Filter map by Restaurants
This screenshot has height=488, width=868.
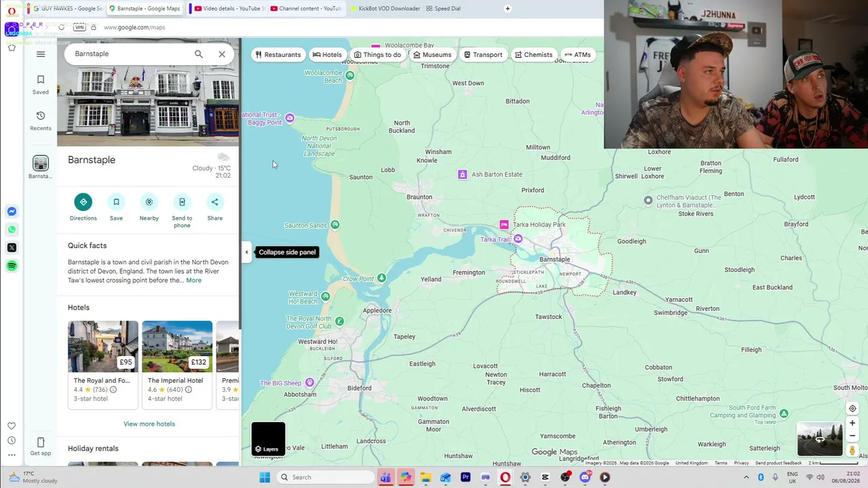[x=278, y=55]
